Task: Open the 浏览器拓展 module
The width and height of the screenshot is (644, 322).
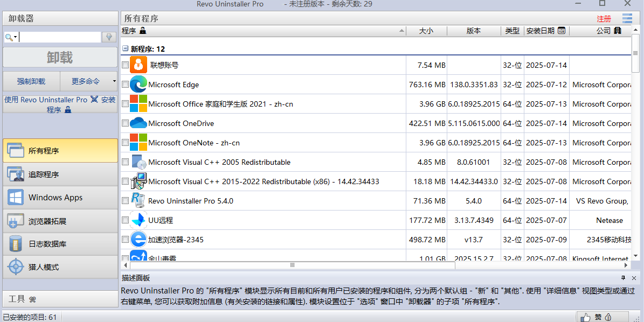Action: coord(60,221)
